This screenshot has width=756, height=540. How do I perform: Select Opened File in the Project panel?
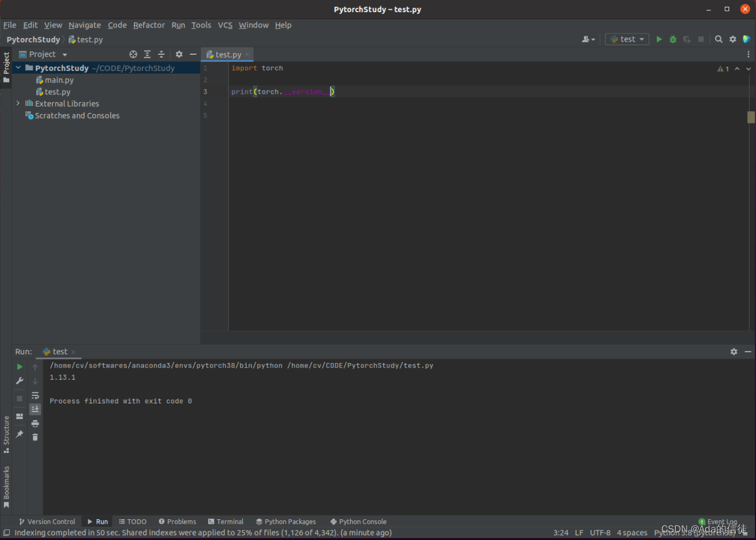click(133, 54)
